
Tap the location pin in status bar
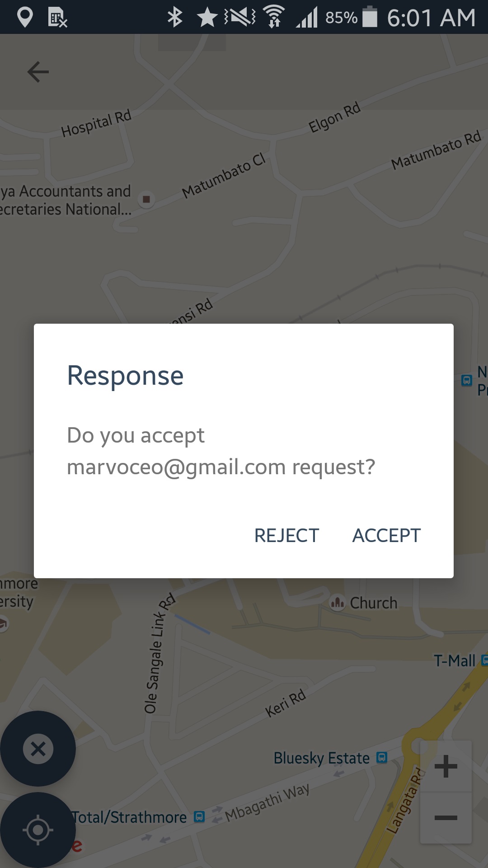[x=25, y=17]
